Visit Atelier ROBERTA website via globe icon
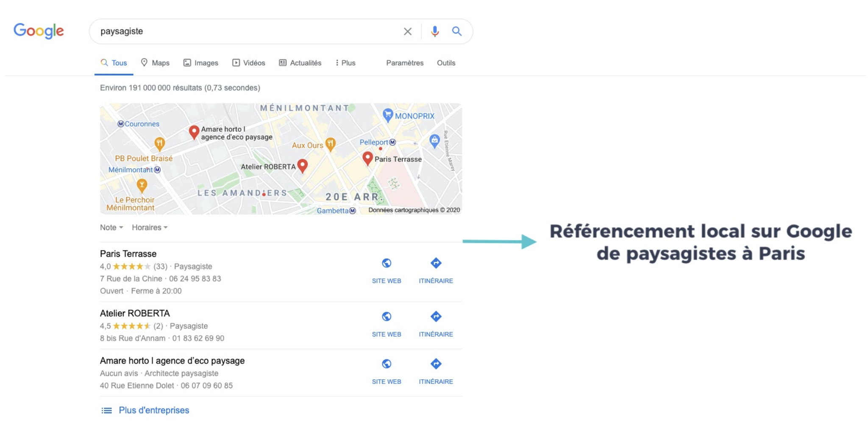 (386, 317)
